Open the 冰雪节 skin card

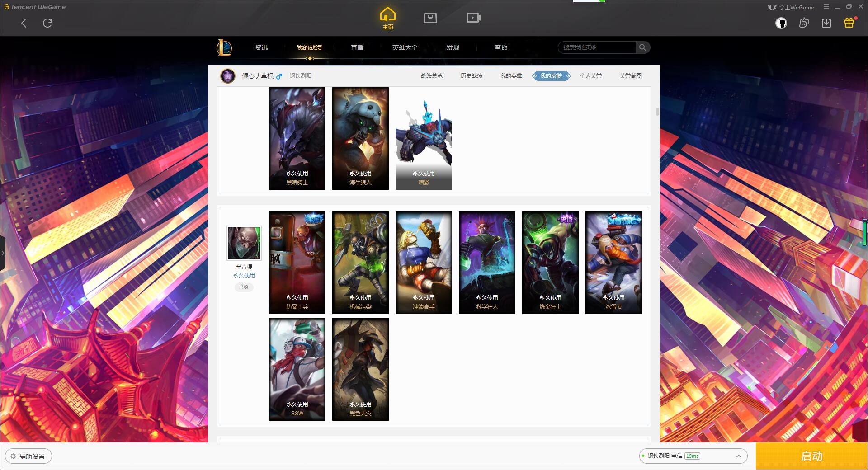(613, 263)
